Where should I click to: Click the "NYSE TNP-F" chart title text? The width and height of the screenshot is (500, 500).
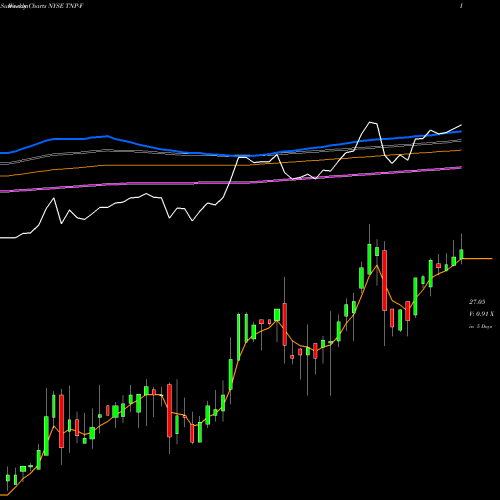click(x=65, y=6)
